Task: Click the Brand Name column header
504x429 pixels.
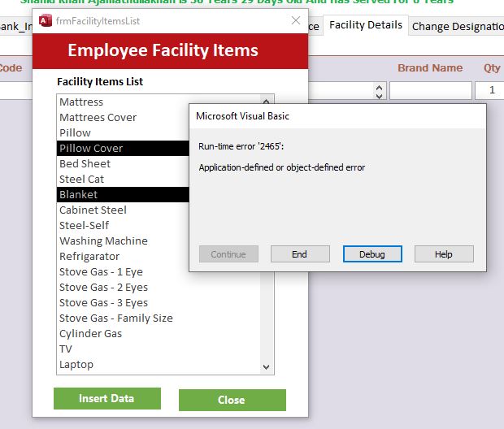Action: click(430, 67)
